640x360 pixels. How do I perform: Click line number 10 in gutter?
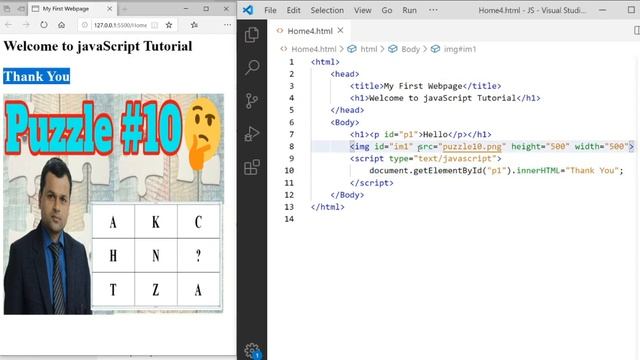289,171
